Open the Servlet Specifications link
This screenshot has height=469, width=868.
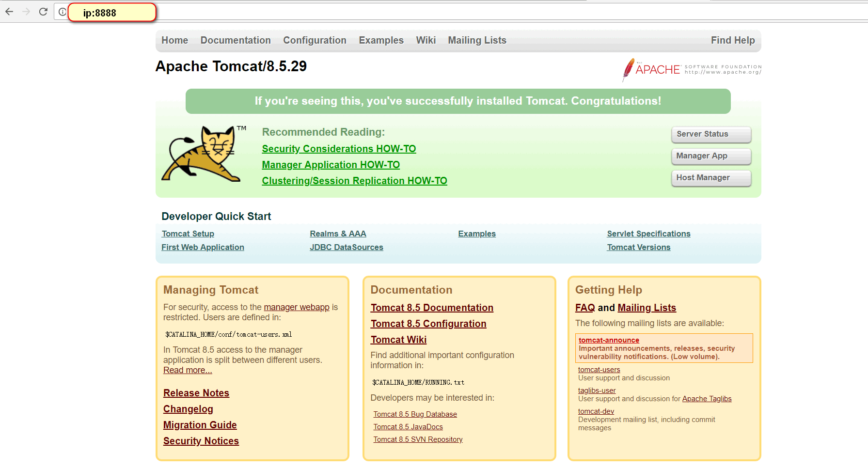click(x=648, y=234)
